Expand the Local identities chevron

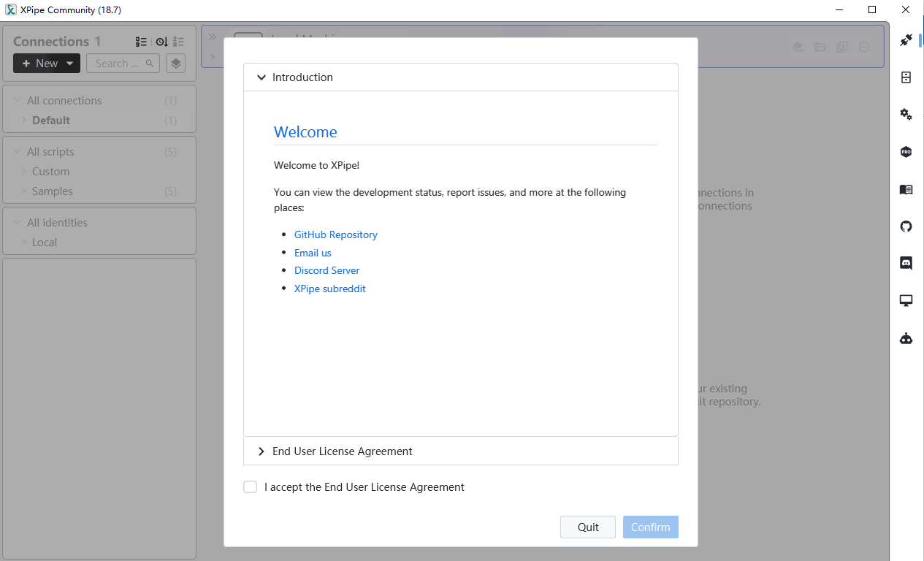(x=23, y=243)
